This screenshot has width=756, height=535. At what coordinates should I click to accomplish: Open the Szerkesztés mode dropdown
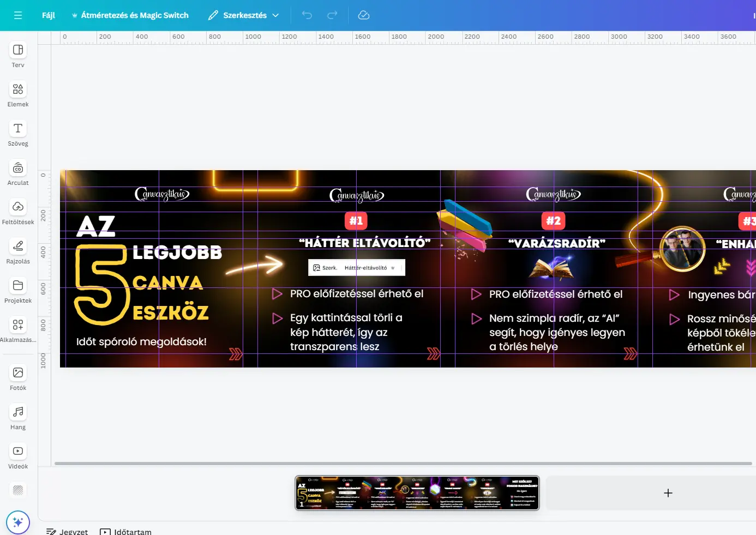[244, 15]
